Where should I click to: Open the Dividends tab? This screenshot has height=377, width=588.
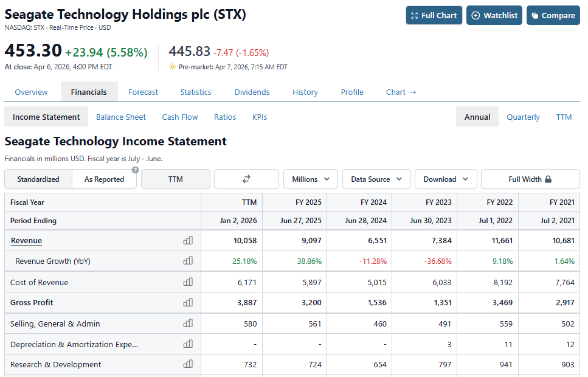pos(252,92)
